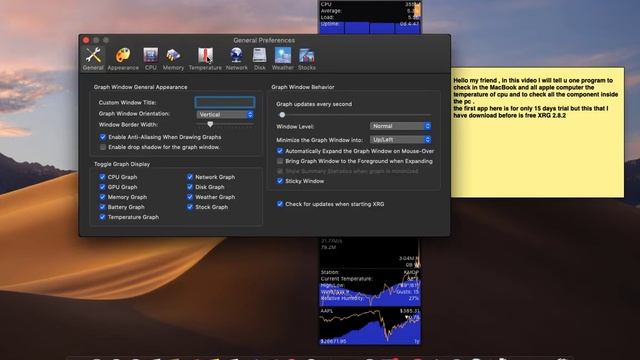The image size is (640, 360).
Task: Click the Graph Window Behavior heading
Action: point(303,87)
